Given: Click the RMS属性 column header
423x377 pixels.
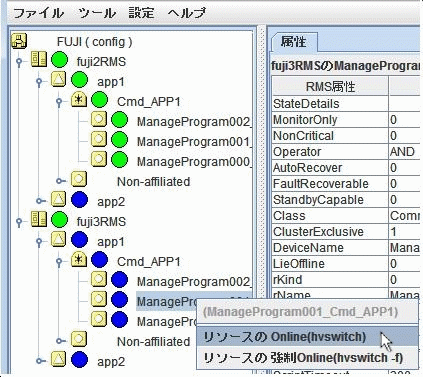Looking at the screenshot, I should click(x=330, y=87).
